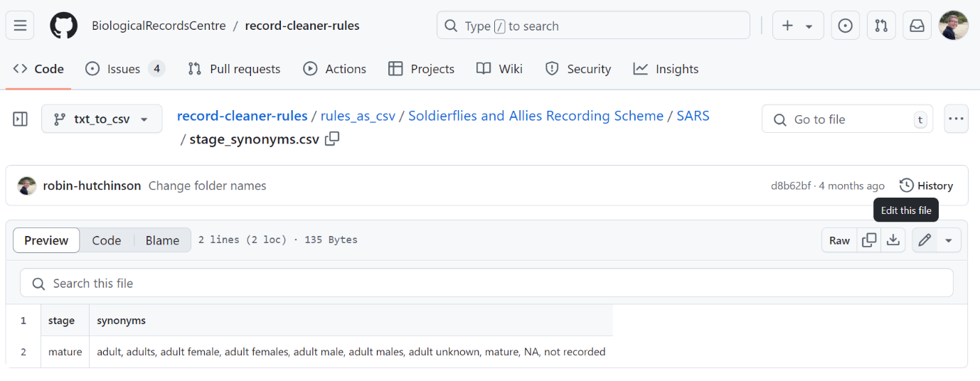Expand the edit options dropdown caret

(x=949, y=240)
